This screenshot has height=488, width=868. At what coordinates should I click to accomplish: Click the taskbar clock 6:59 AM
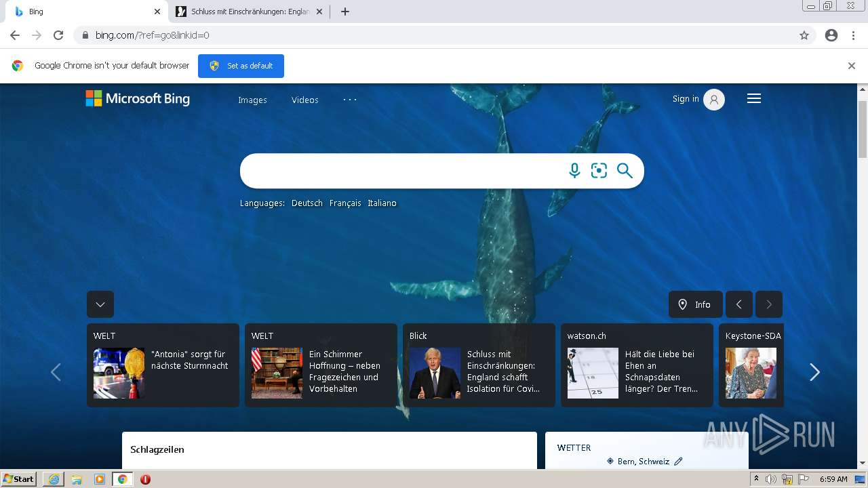click(833, 479)
